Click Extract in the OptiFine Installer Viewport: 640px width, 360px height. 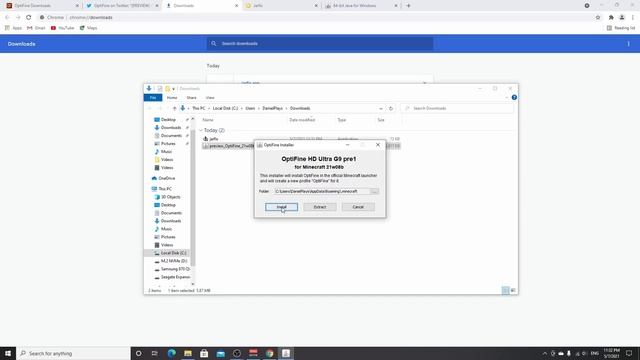pyautogui.click(x=320, y=207)
